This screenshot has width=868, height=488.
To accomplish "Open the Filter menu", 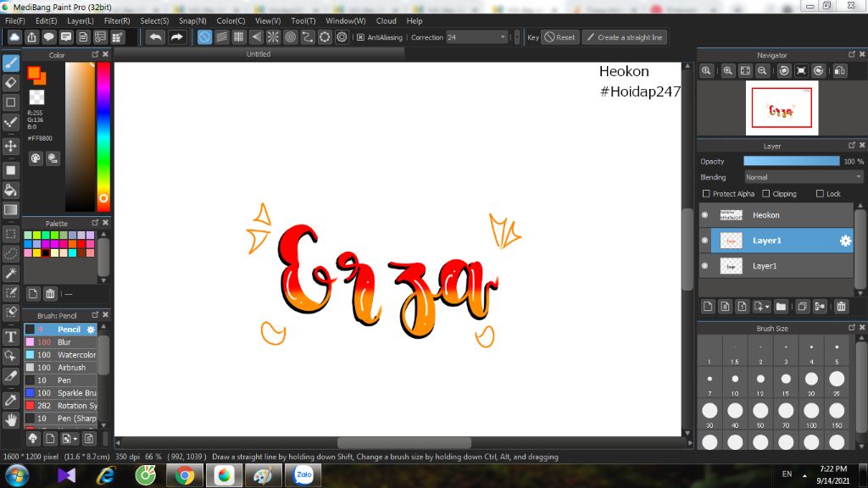I will point(117,20).
